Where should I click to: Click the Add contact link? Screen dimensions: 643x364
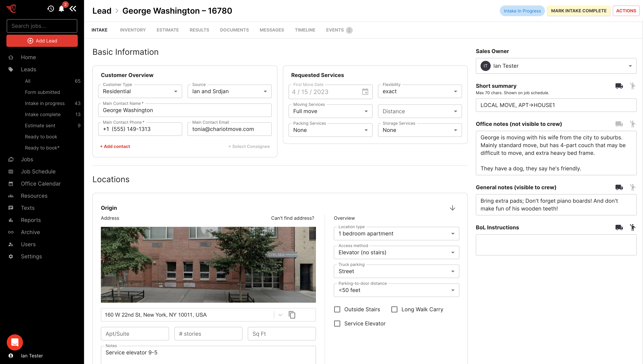point(115,146)
